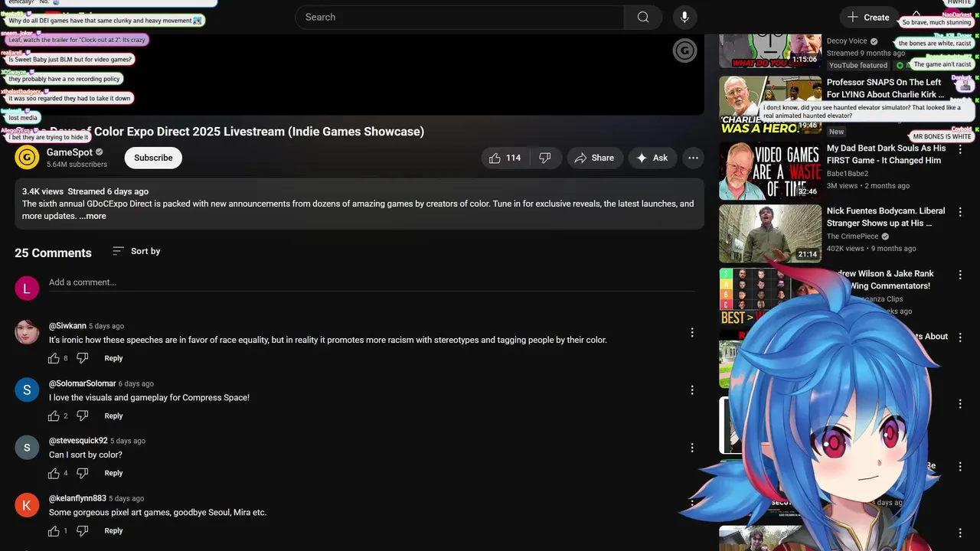The width and height of the screenshot is (980, 551).
Task: Dislike @stevesquick92's comment
Action: 83,473
